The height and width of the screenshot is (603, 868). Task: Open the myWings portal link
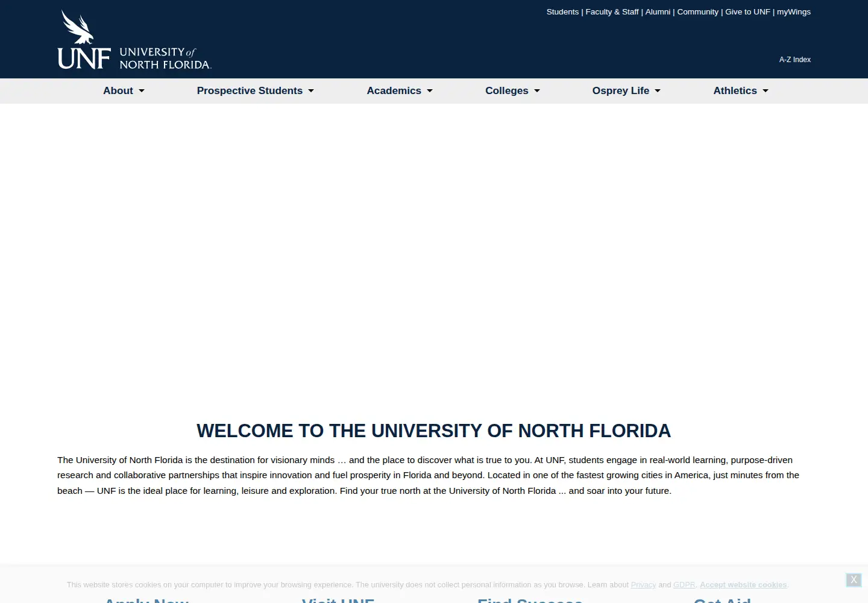coord(794,12)
